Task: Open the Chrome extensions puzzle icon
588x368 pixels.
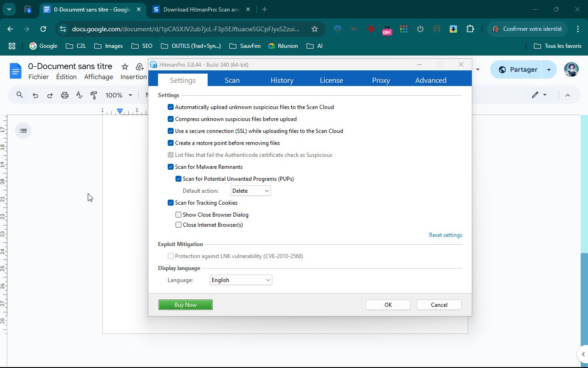Action: coord(470,29)
